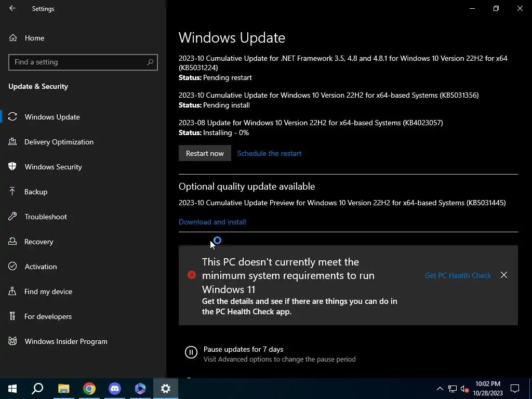Screen dimensions: 532x399
Task: Open Windows Insider Program settings
Action: pos(66,341)
